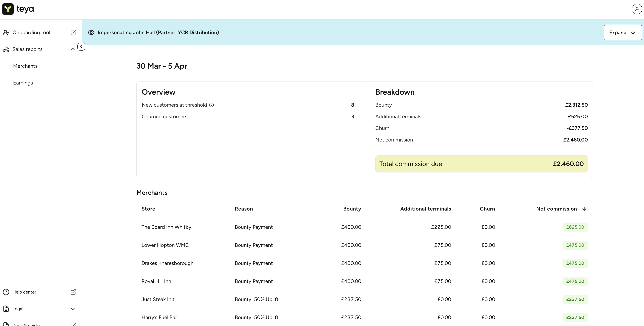Image resolution: width=644 pixels, height=326 pixels.
Task: Click the £2,312.50 bounty value
Action: 576,105
